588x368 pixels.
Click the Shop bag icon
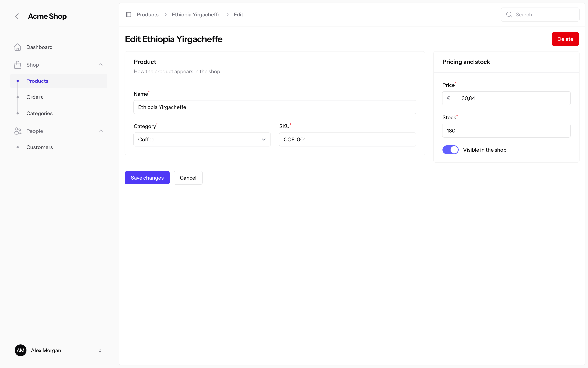pos(18,65)
